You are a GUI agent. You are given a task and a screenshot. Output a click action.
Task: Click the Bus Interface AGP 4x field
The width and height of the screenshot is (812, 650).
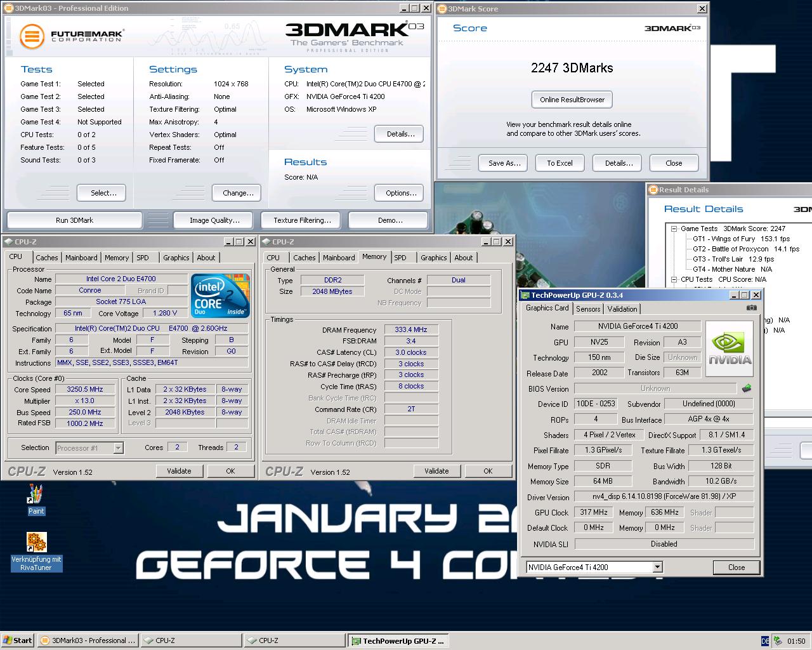click(709, 419)
